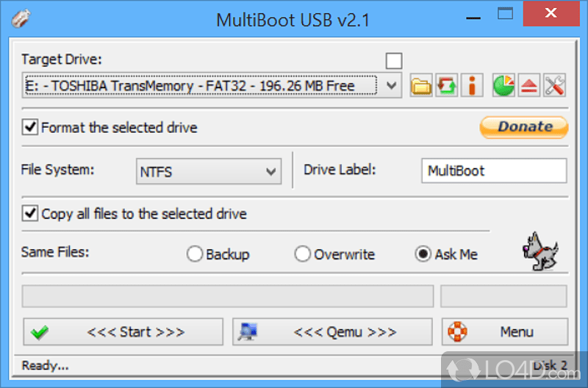Viewport: 588px width, 388px height.
Task: Click the dog mascot icon
Action: click(540, 251)
